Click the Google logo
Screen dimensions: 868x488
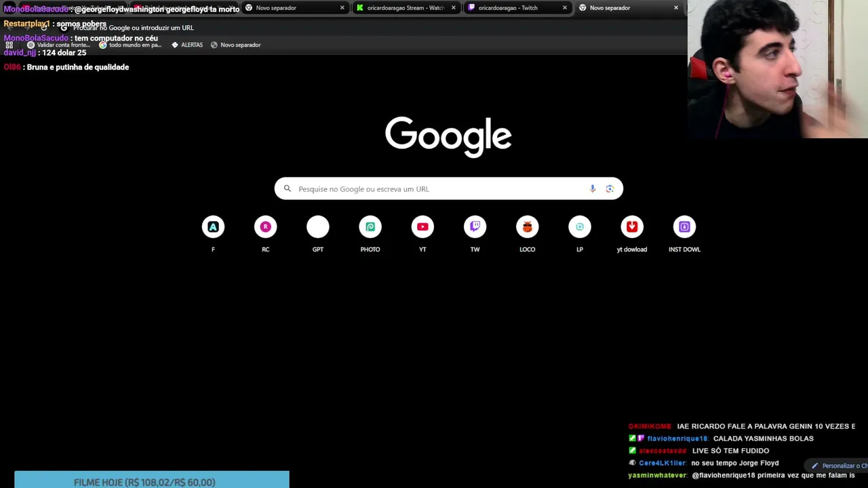[x=448, y=136]
